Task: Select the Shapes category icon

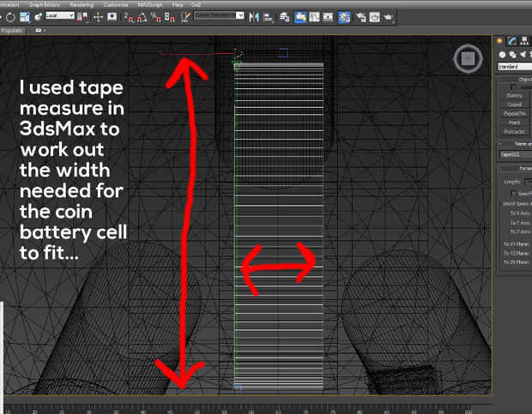Action: point(512,55)
